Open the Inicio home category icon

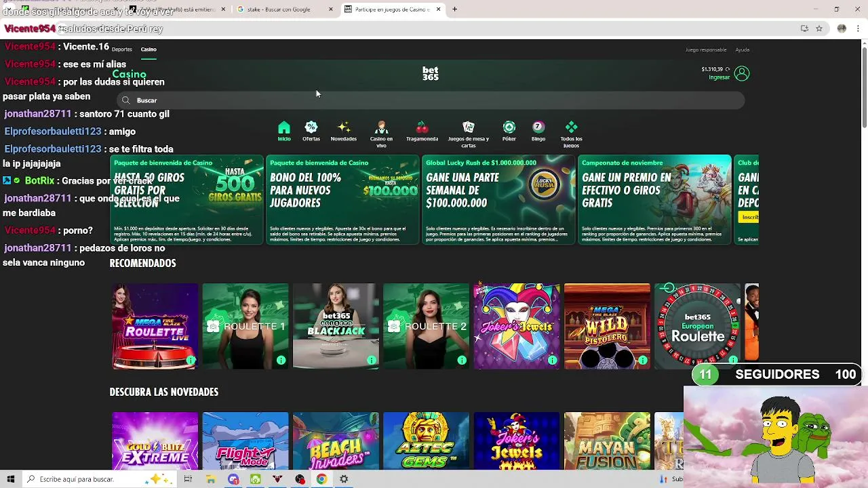point(284,127)
